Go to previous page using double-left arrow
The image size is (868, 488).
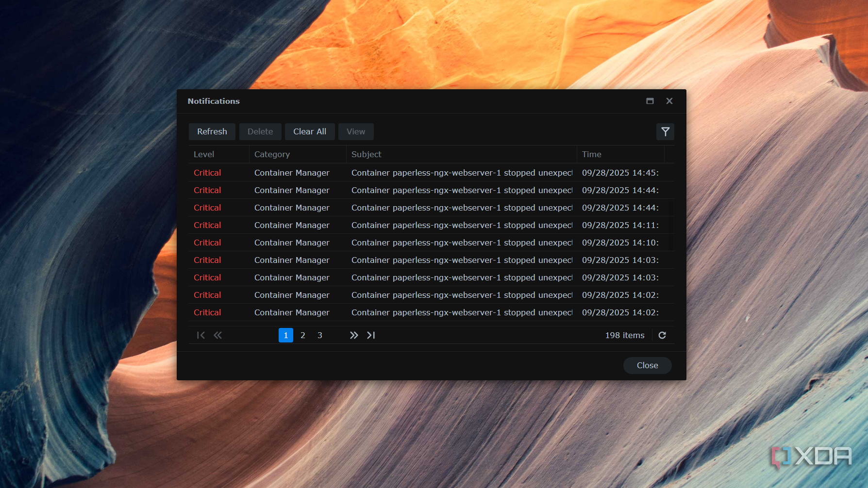tap(218, 335)
